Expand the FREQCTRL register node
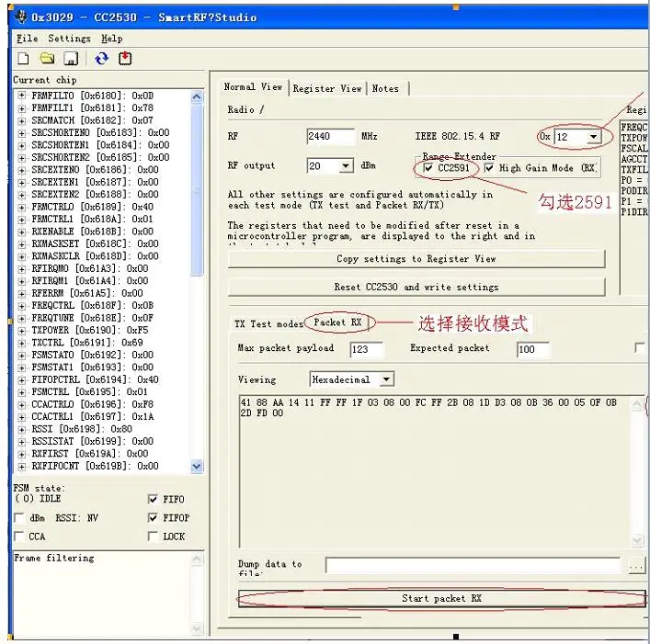The image size is (650, 644). pos(21,306)
